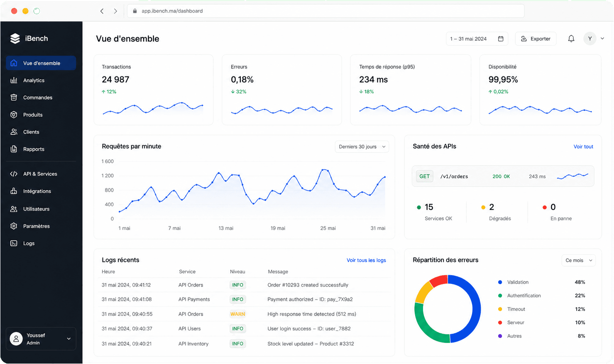Expand the Youssef Admin account menu
Viewport: 614px width, 364px height.
click(41, 339)
